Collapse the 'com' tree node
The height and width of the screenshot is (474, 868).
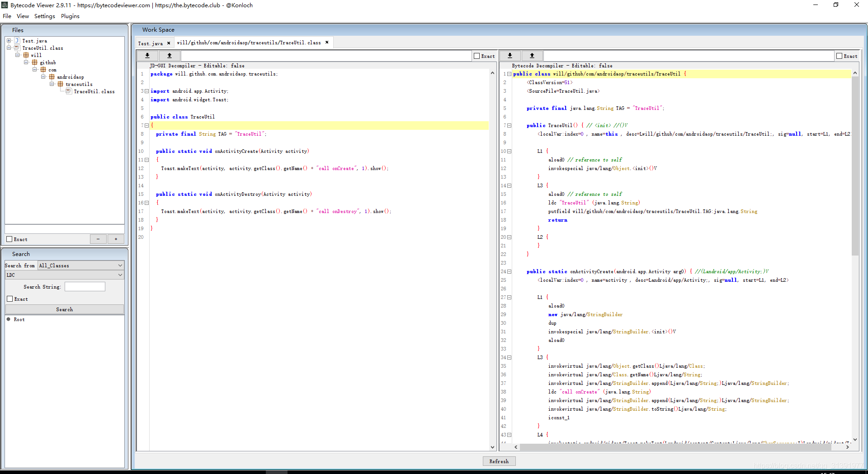click(x=34, y=70)
